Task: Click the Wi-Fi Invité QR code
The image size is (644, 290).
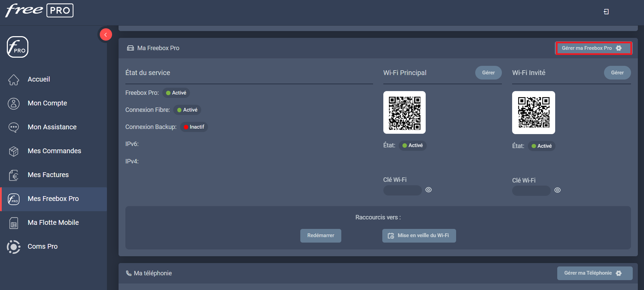Action: 534,113
